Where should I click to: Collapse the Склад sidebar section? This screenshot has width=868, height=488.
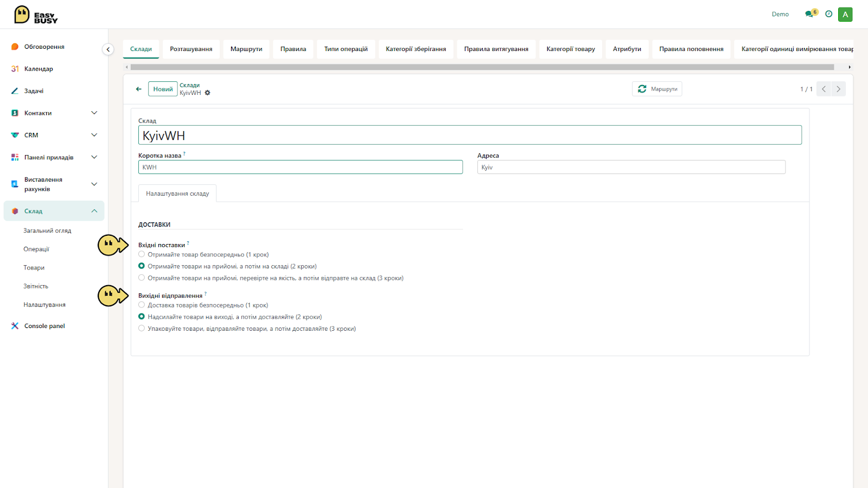pyautogui.click(x=94, y=211)
